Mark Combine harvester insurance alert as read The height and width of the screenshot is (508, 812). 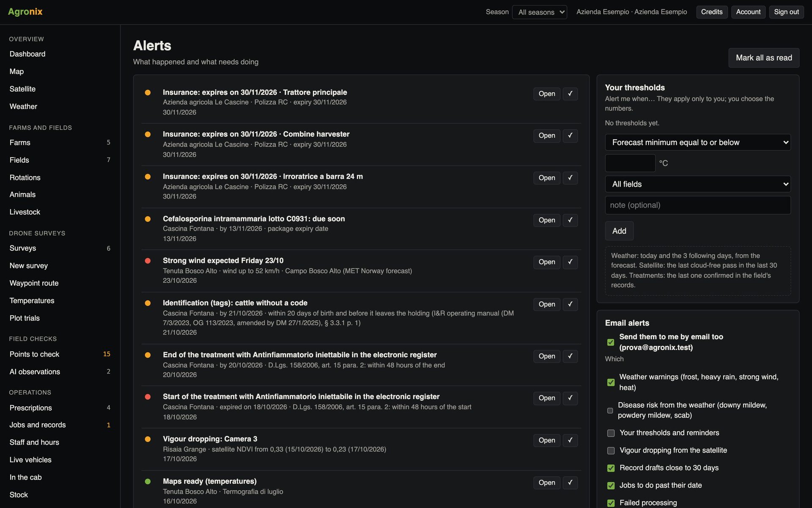570,135
